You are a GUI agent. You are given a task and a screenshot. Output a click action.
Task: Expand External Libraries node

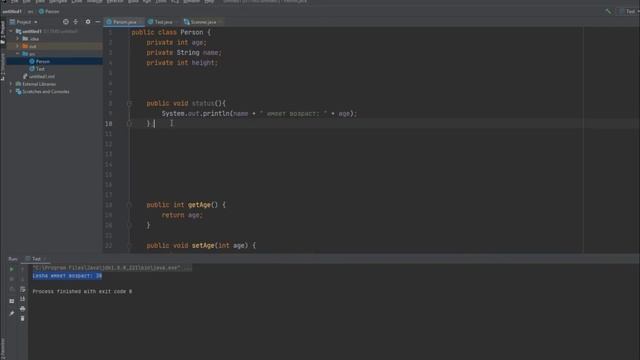coord(11,84)
